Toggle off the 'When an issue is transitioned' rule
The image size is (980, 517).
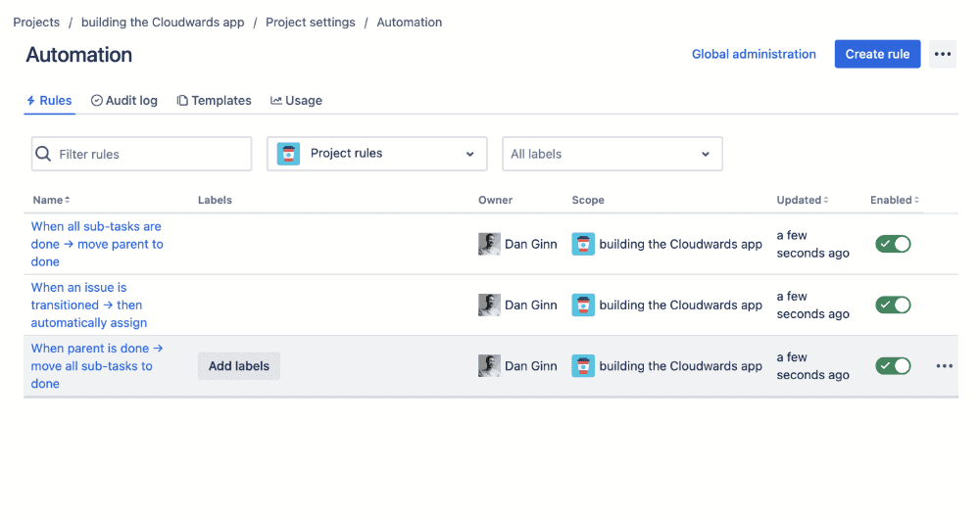(x=893, y=305)
